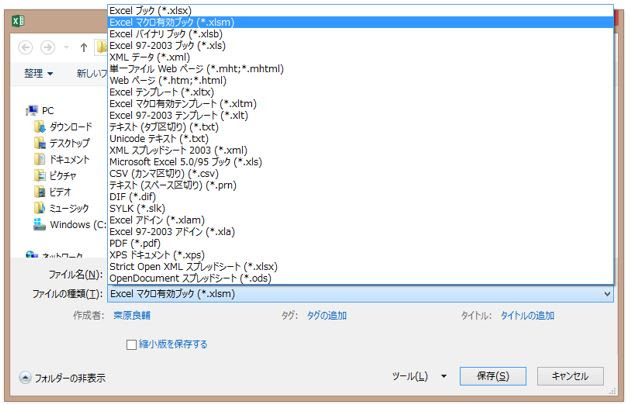
Task: Choose テキスト (スペース区切り) (*.prn)
Action: 361,185
